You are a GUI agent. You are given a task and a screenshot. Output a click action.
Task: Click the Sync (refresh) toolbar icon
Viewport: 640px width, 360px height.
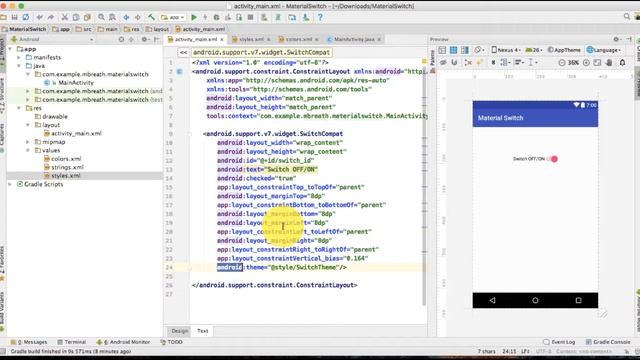[26, 17]
